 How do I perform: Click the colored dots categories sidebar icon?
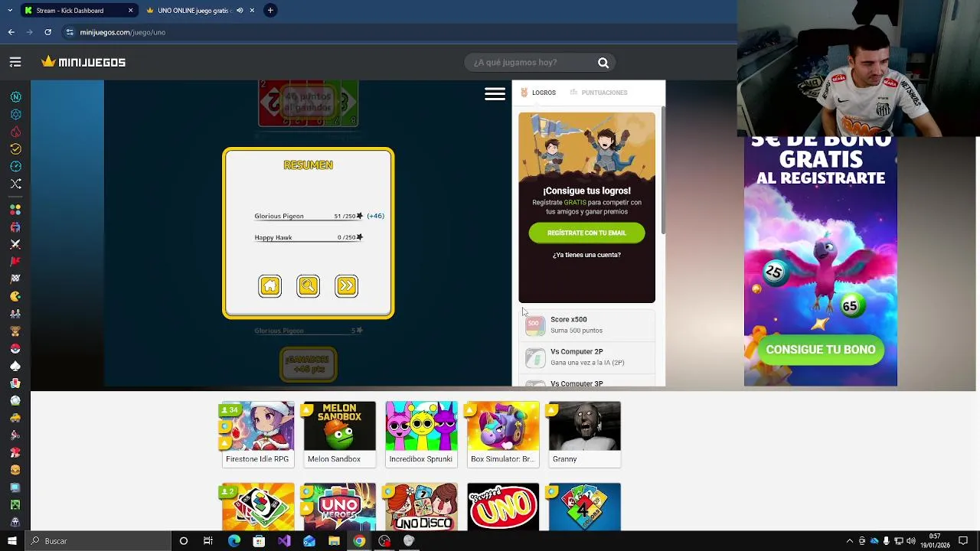click(15, 210)
